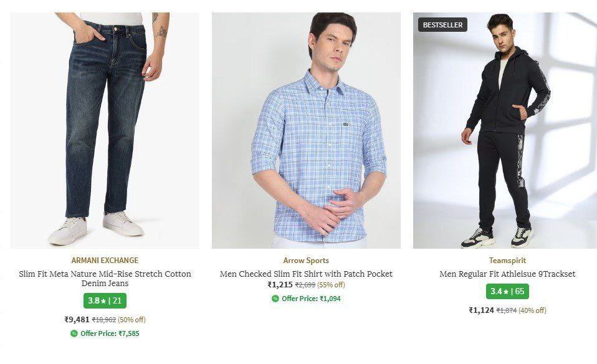Click the BESTSELLER badge on trackset
Viewport: 597px width, 364px height.
tap(442, 25)
